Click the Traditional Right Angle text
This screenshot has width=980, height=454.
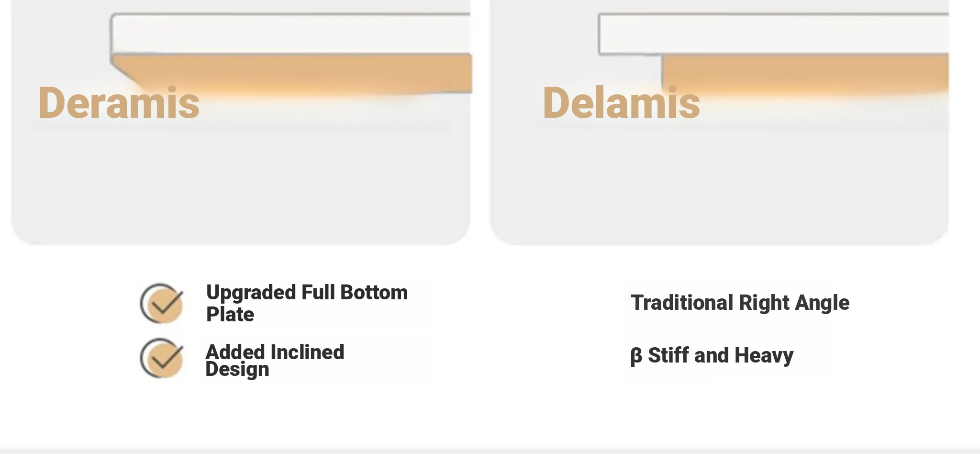pos(740,303)
